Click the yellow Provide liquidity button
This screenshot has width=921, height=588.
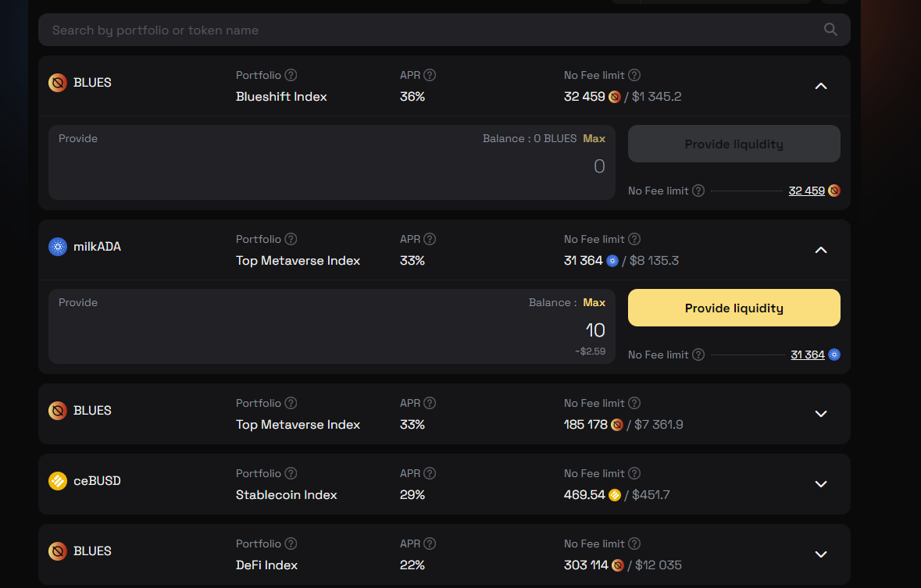[x=734, y=308]
